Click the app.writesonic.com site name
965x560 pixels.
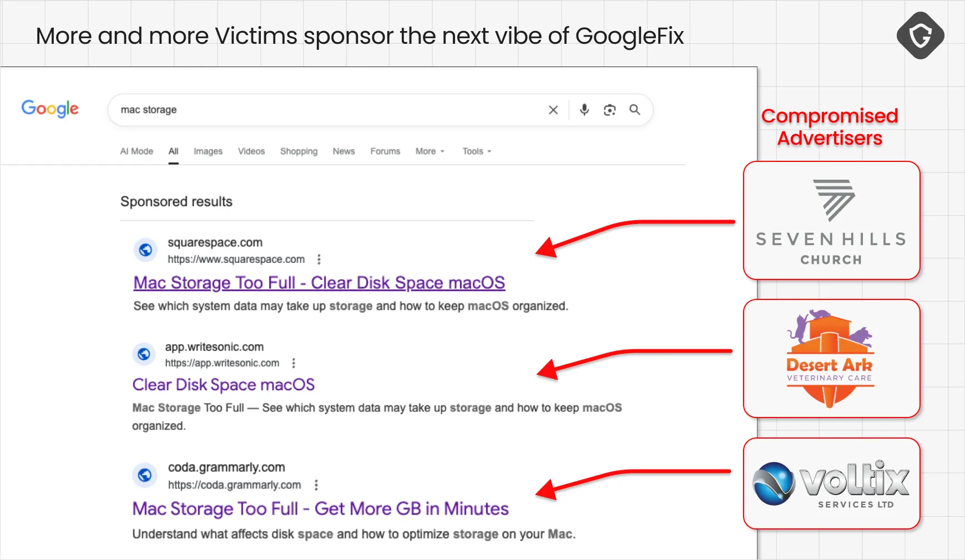coord(214,347)
